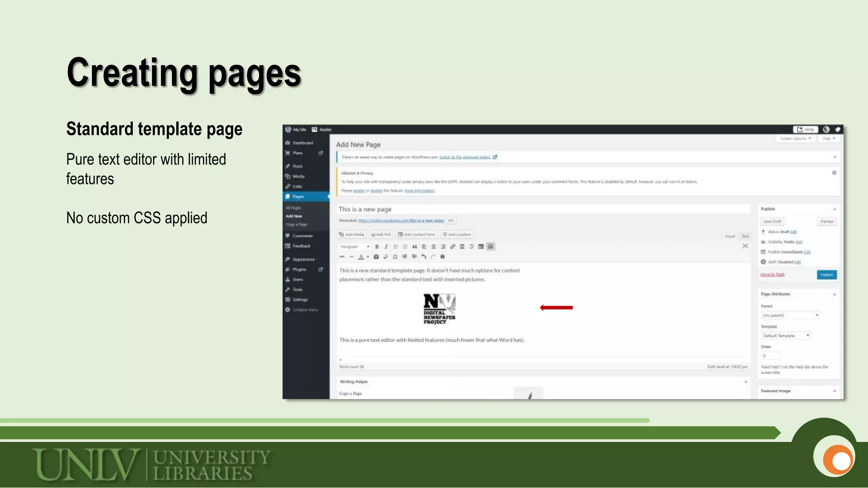The height and width of the screenshot is (488, 868).
Task: Open the Paragraph format dropdown
Action: click(355, 247)
